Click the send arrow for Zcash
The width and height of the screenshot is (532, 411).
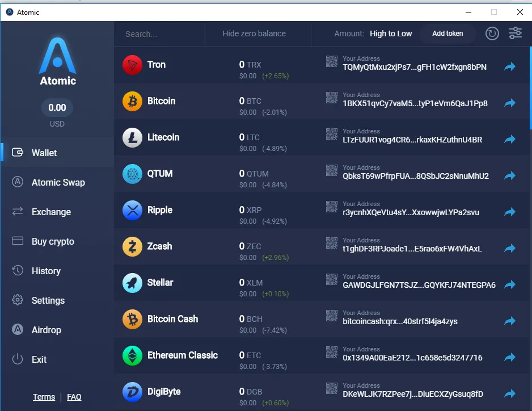coord(510,248)
